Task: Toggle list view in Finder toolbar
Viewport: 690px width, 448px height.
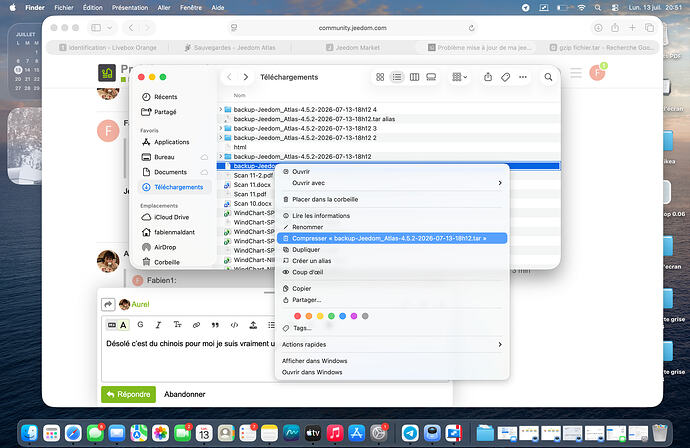Action: pos(397,77)
